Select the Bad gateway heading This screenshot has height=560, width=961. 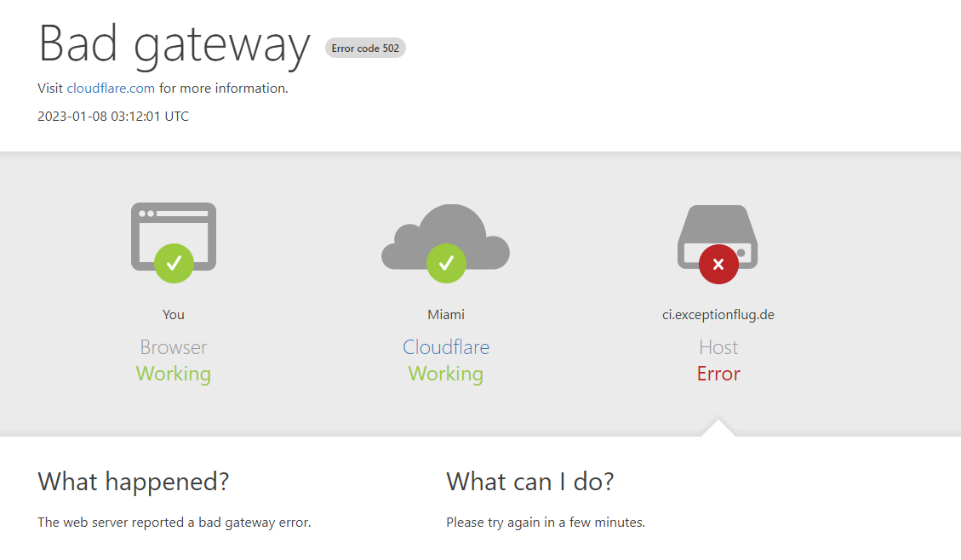coord(174,45)
